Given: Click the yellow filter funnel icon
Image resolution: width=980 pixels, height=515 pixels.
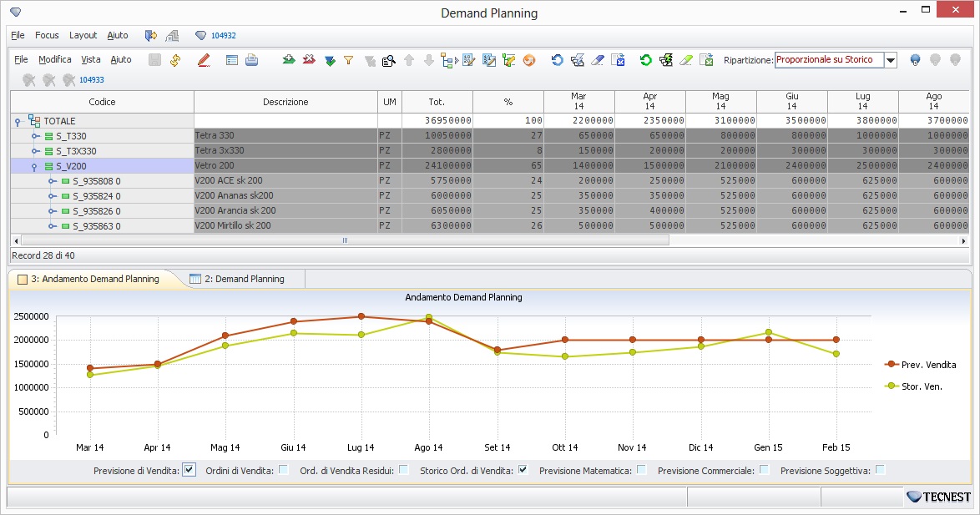Looking at the screenshot, I should (x=349, y=61).
